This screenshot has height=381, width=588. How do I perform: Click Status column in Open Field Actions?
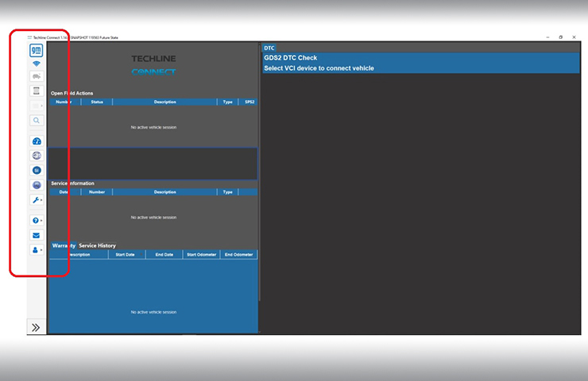(x=97, y=102)
